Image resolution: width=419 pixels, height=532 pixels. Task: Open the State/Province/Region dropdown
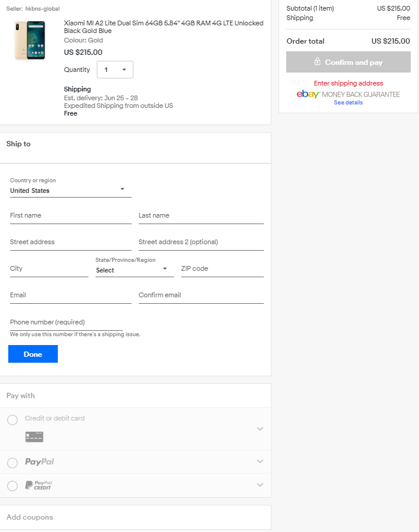134,270
